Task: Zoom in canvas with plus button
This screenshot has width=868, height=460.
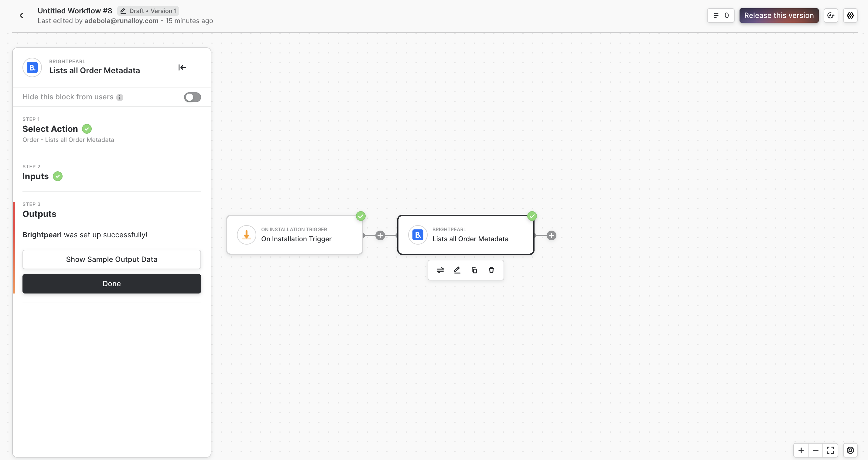Action: pos(801,450)
